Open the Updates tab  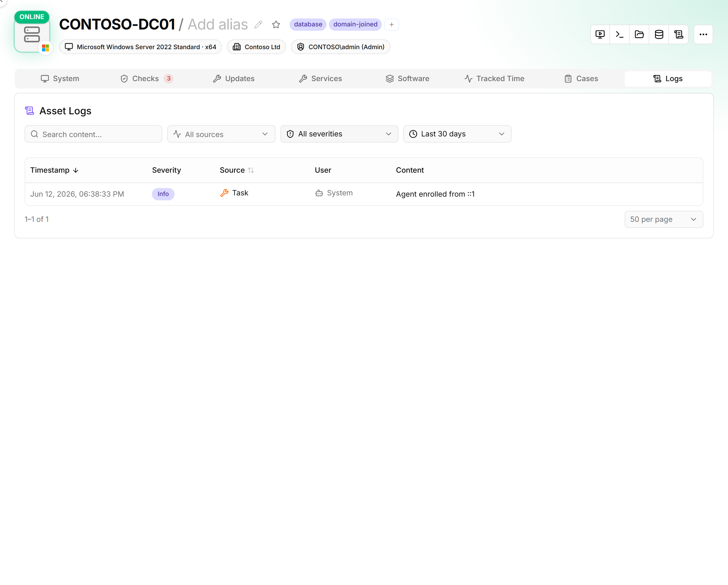[x=234, y=79]
